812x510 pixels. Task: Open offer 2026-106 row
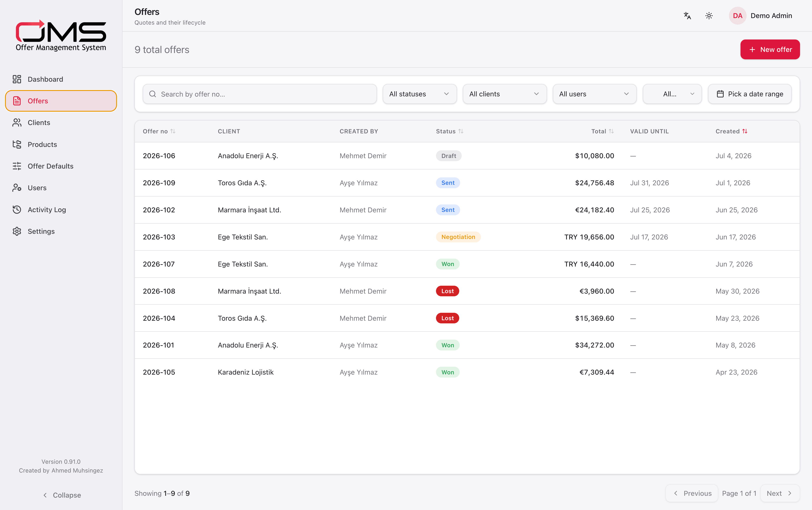467,156
